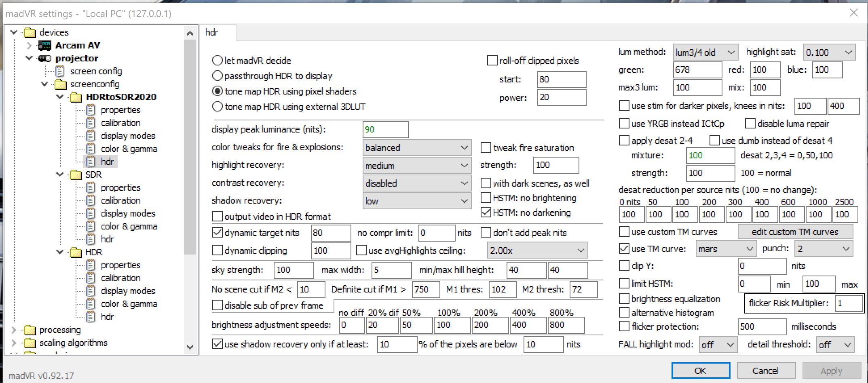Image resolution: width=868 pixels, height=383 pixels.
Task: Click the processing folder icon
Action: pyautogui.click(x=30, y=330)
